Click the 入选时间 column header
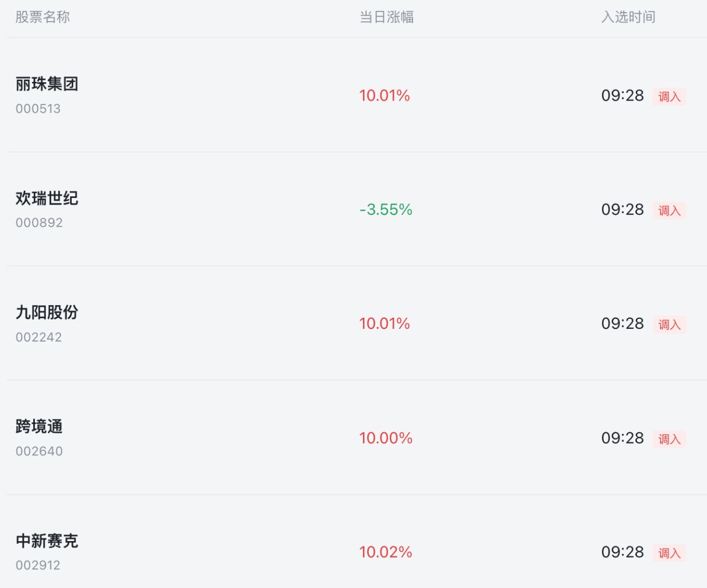 [x=629, y=17]
